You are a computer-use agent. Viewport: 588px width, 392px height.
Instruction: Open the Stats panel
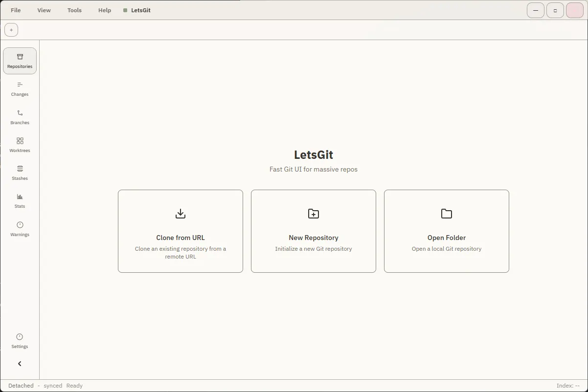click(x=20, y=200)
